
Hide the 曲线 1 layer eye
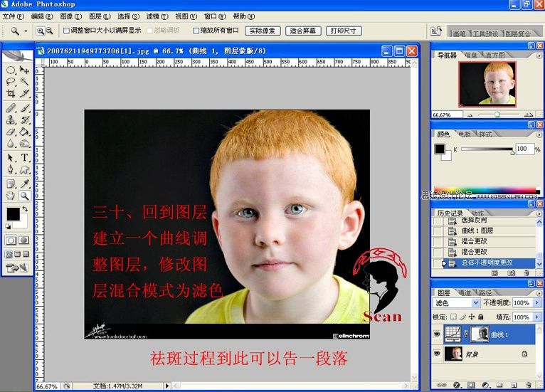437,334
